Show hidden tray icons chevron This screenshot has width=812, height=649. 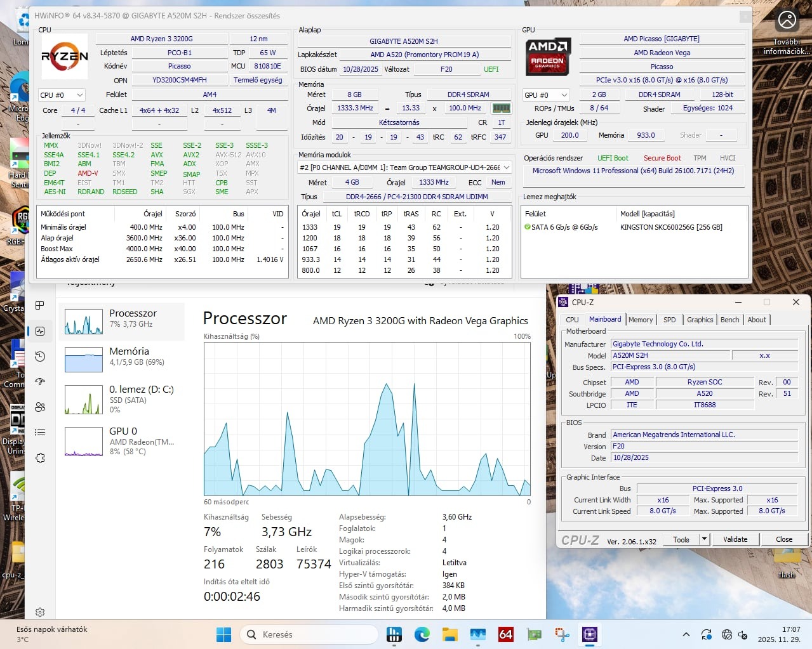tap(686, 634)
